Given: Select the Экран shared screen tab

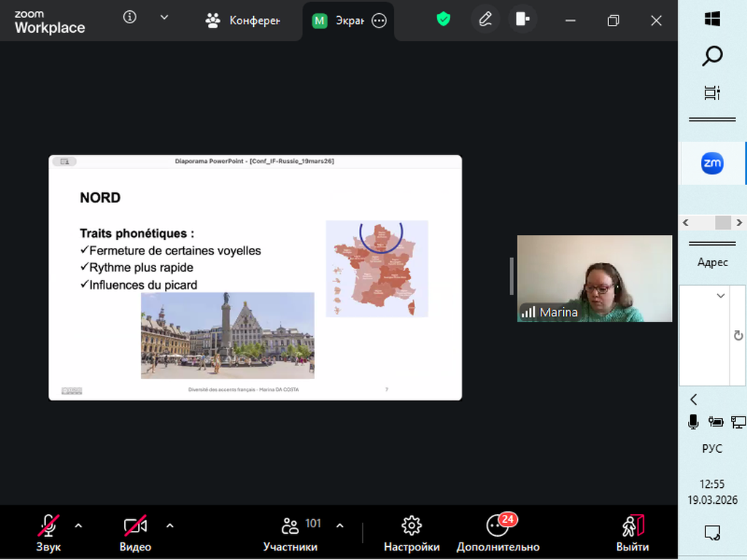Looking at the screenshot, I should click(x=339, y=20).
